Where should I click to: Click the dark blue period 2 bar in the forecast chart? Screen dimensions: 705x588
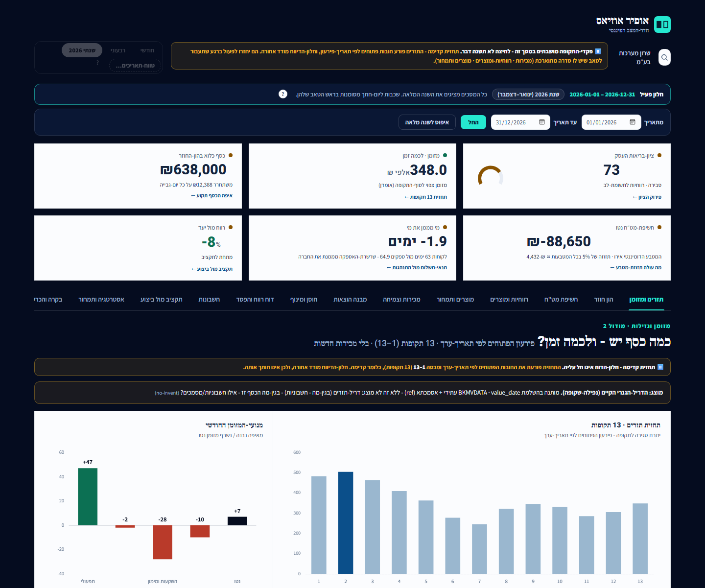[346, 522]
